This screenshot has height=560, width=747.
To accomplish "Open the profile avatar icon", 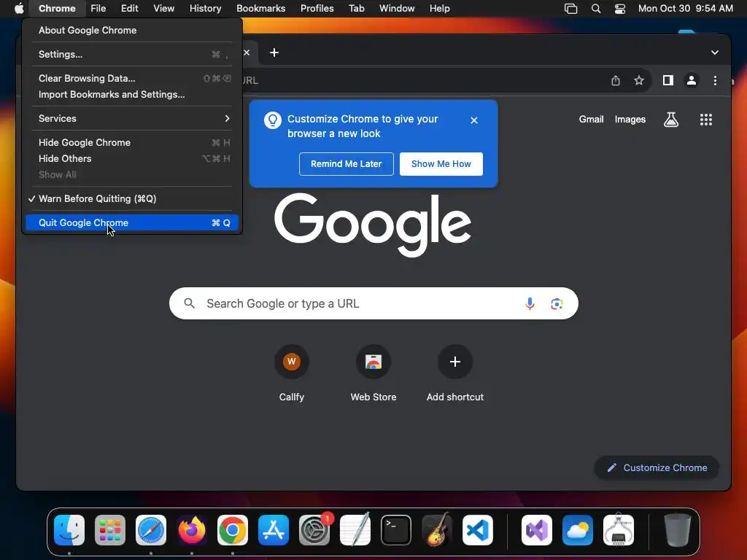I will pyautogui.click(x=692, y=80).
